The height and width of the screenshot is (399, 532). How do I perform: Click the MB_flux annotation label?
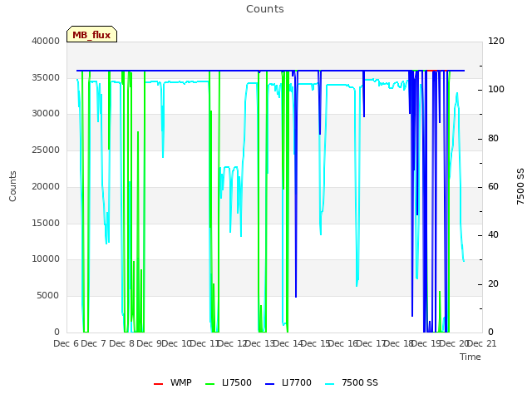91,35
